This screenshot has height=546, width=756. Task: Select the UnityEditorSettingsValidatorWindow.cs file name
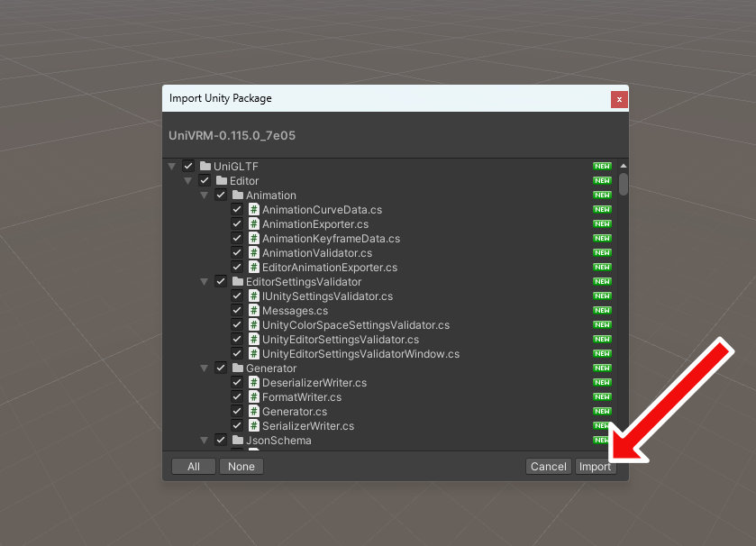[360, 354]
